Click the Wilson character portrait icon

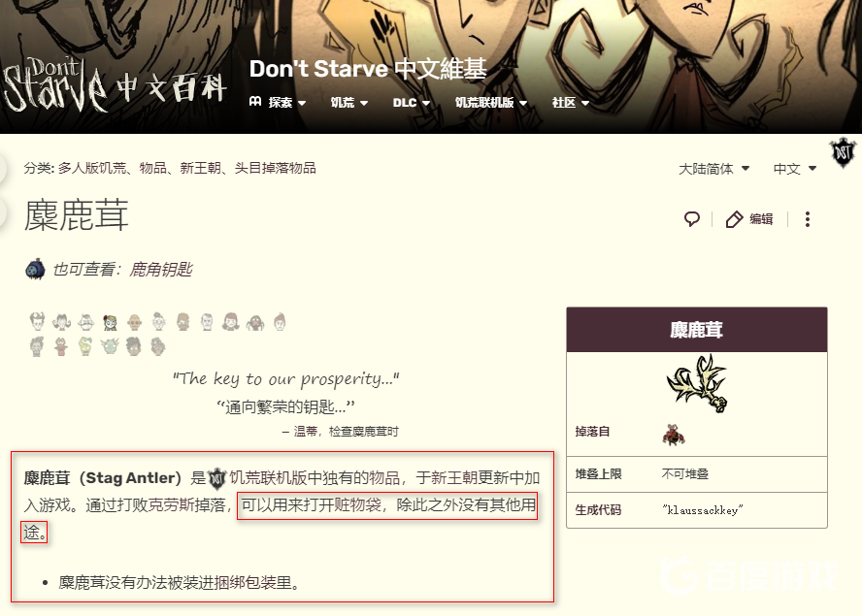37,321
